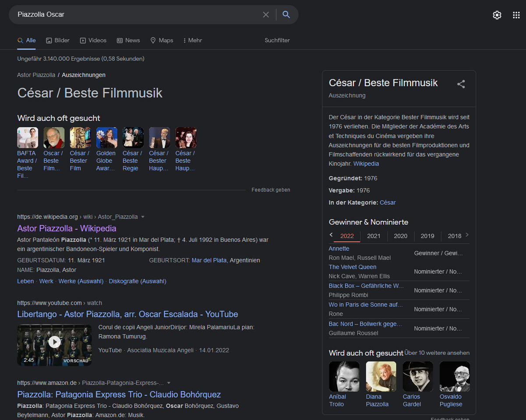Select the 2020 year tab
Image resolution: width=526 pixels, height=420 pixels.
coord(401,236)
